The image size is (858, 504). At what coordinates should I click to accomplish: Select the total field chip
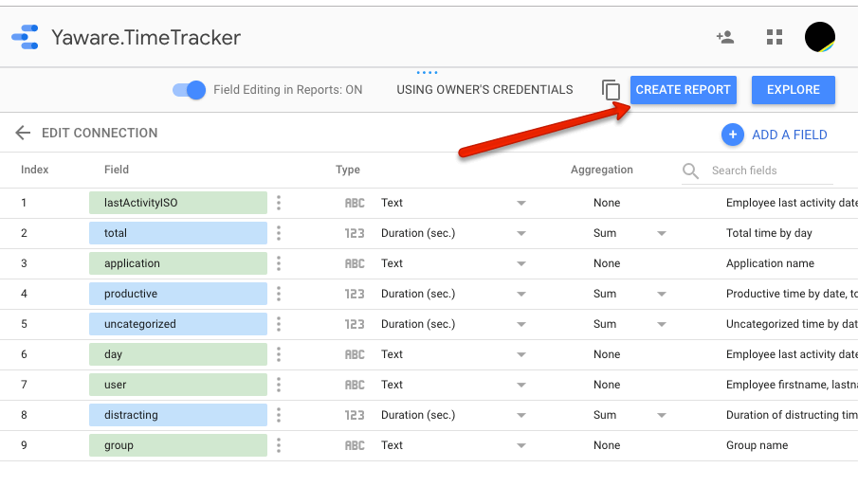178,233
